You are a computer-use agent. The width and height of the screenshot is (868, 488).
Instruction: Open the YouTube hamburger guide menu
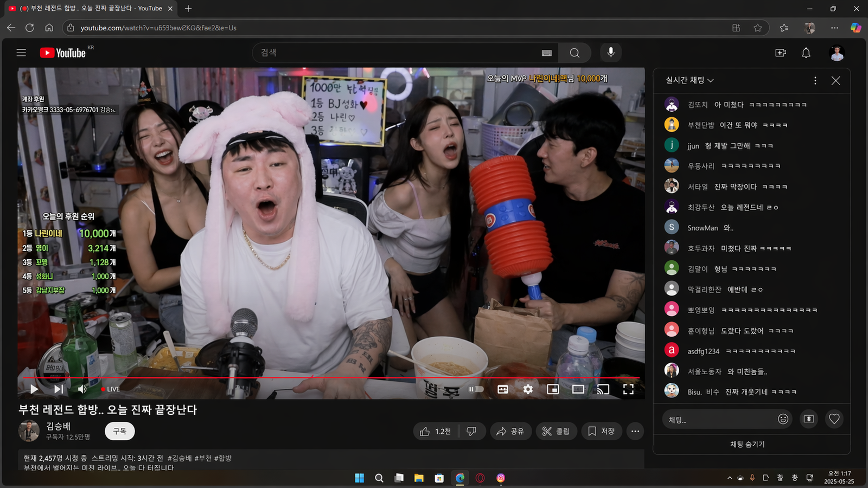pyautogui.click(x=21, y=53)
